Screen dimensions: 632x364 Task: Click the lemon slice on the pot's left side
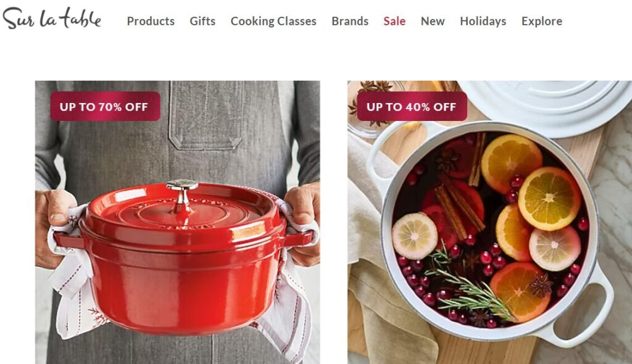click(415, 236)
